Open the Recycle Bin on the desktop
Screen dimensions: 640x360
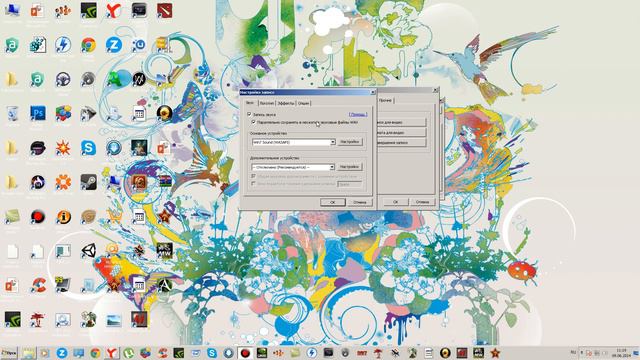point(12,113)
